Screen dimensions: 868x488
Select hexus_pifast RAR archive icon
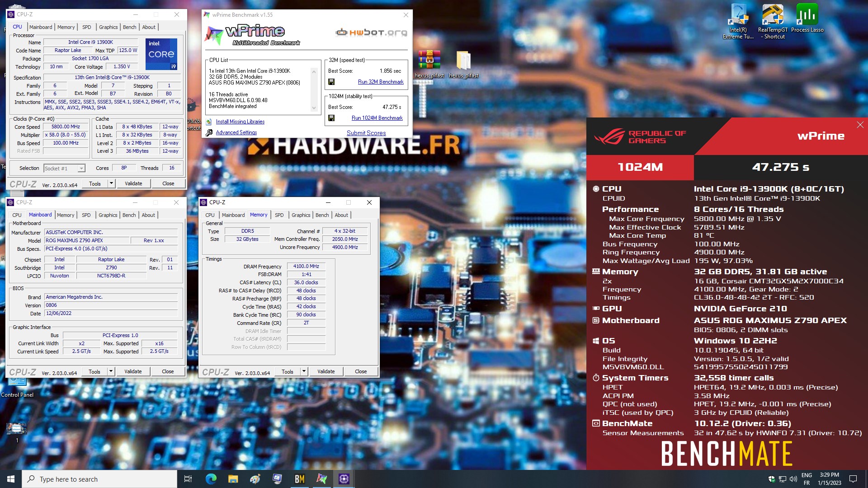(429, 64)
